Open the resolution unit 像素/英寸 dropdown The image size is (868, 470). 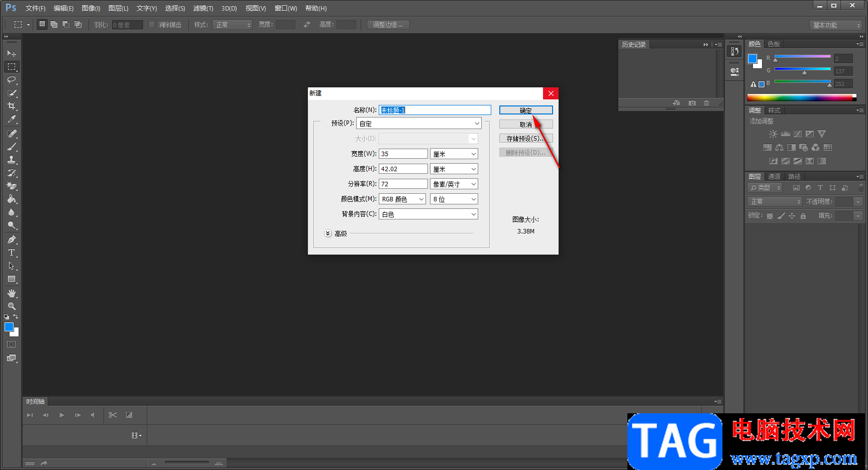pos(454,184)
